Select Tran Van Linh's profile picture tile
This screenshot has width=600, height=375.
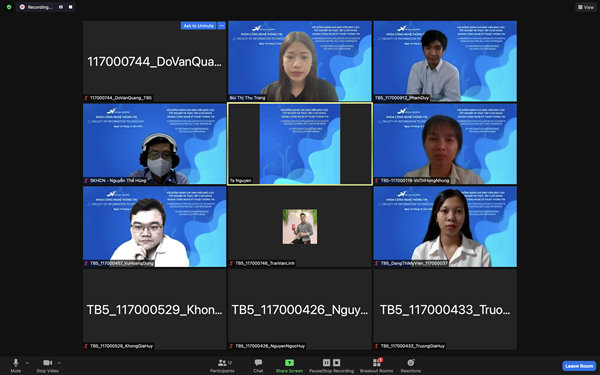pos(300,227)
